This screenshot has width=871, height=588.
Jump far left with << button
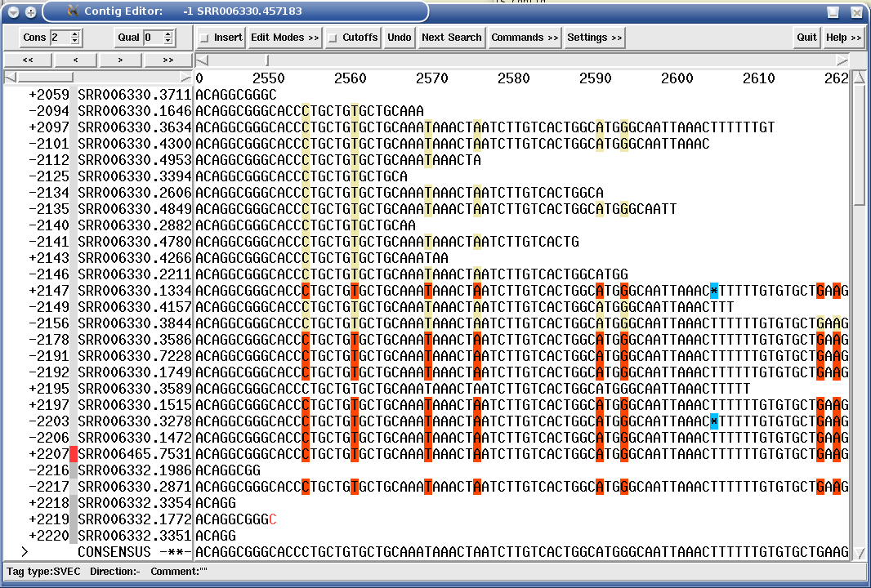[x=28, y=60]
